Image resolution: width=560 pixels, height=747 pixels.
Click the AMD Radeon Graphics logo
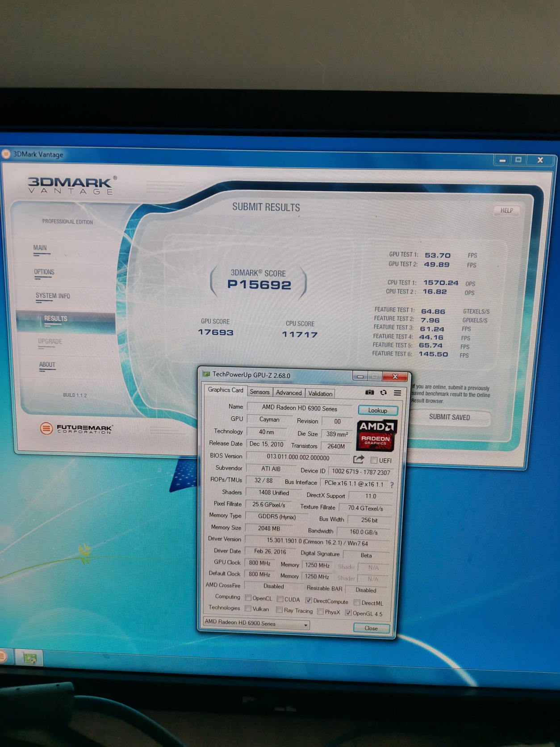tap(377, 435)
